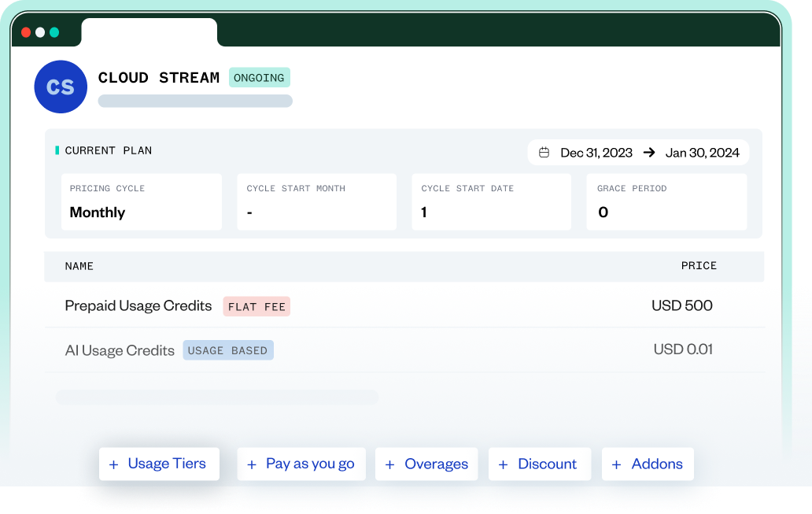Viewport: 812px width, 514px height.
Task: Click the Flat Fee tag
Action: click(x=257, y=306)
